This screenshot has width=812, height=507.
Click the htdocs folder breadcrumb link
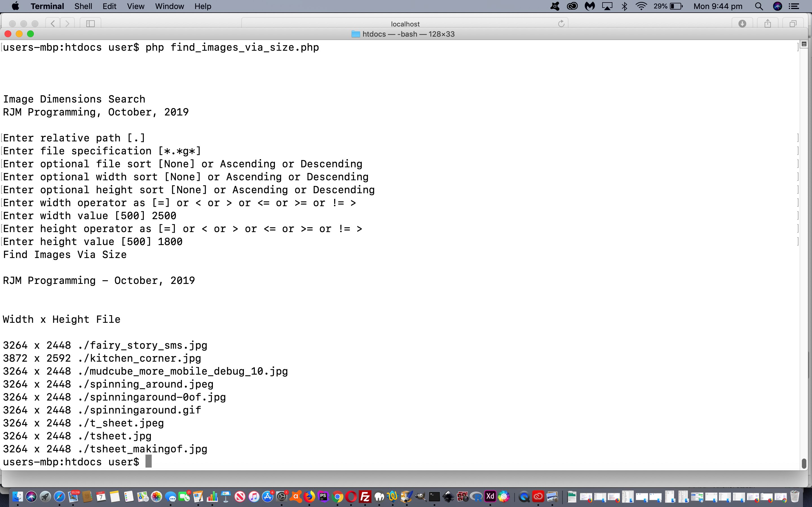click(371, 33)
